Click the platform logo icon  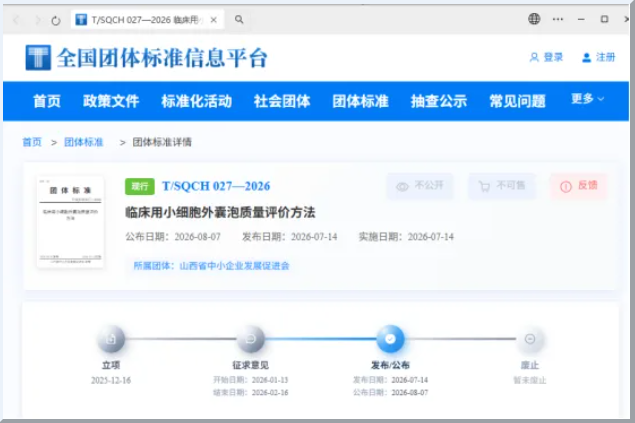(x=38, y=57)
